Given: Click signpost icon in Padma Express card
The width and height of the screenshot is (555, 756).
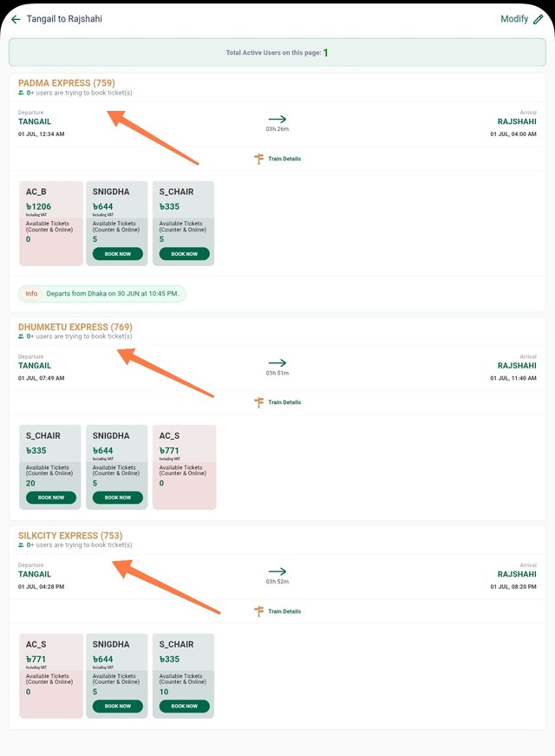Looking at the screenshot, I should [x=259, y=159].
